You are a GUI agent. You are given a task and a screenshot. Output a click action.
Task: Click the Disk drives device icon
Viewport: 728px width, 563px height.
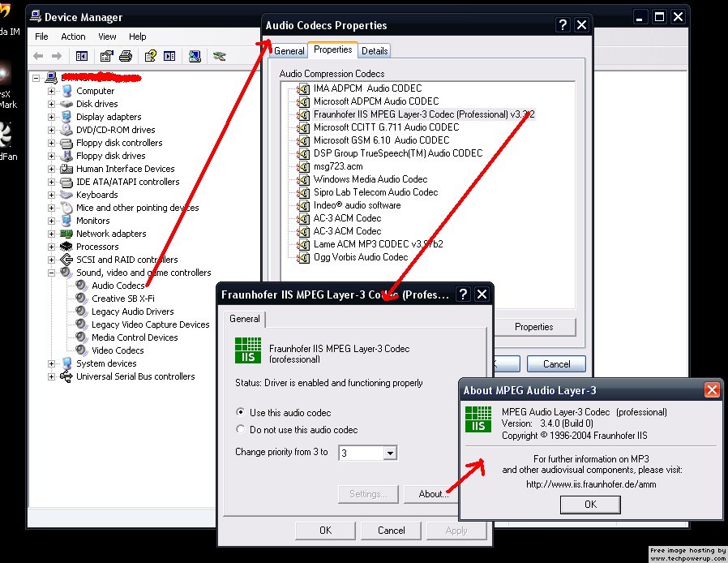66,104
